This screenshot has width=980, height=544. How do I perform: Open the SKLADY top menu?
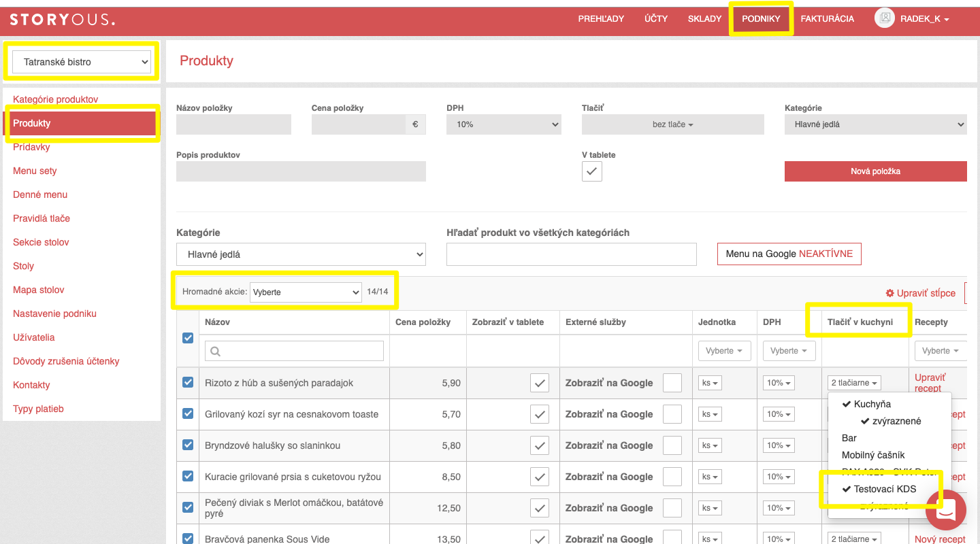(x=704, y=19)
